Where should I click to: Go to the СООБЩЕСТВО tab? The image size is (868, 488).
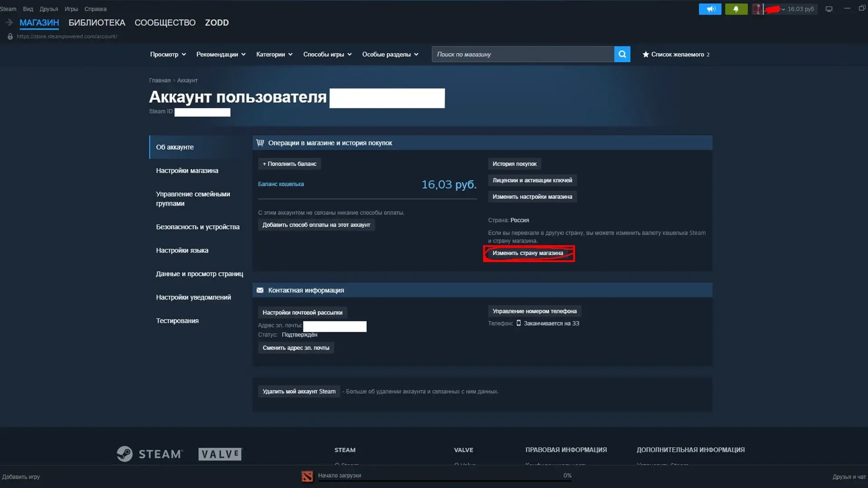[x=165, y=23]
